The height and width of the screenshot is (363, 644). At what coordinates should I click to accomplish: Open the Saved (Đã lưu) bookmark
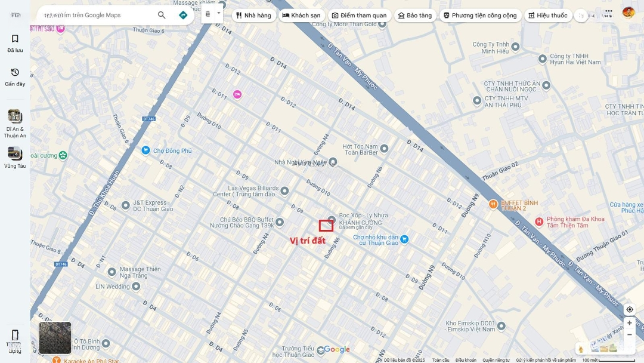[15, 43]
